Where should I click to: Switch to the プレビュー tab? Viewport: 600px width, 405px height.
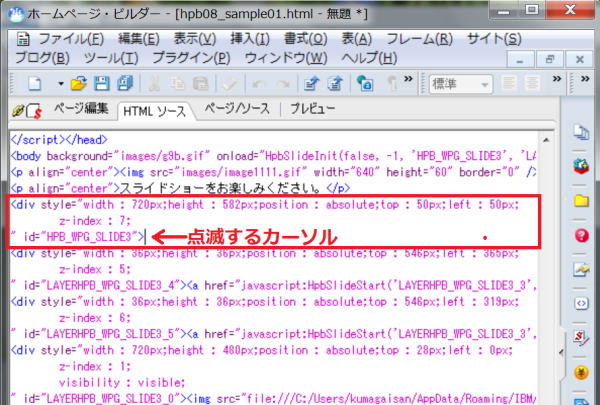click(x=313, y=109)
